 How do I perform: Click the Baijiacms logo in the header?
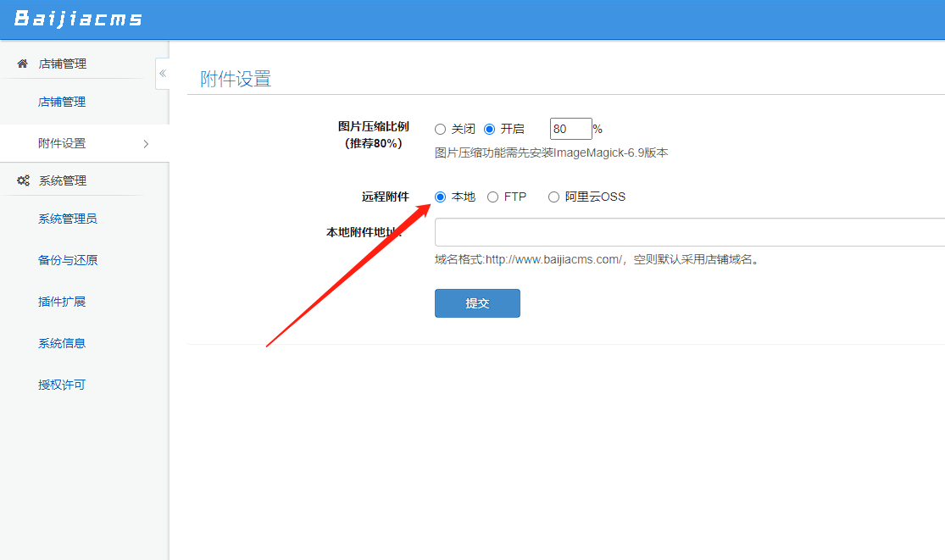click(81, 19)
